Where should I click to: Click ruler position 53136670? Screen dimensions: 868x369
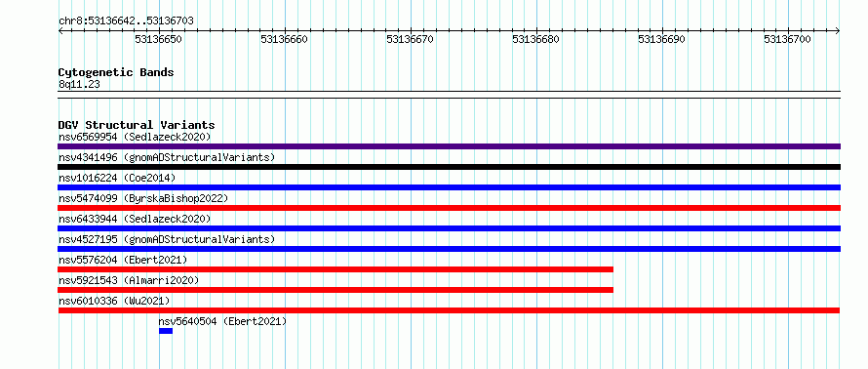411,39
